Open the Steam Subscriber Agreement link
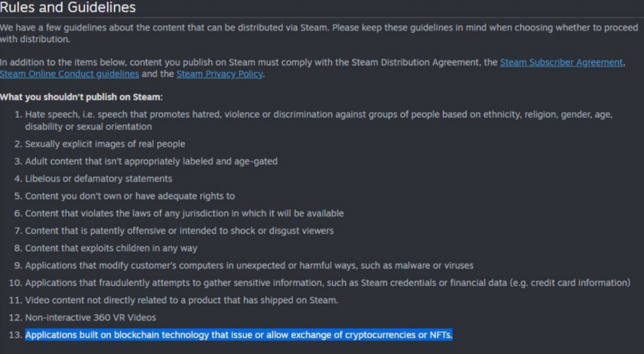Viewport: 644px width, 354px height. tap(561, 63)
